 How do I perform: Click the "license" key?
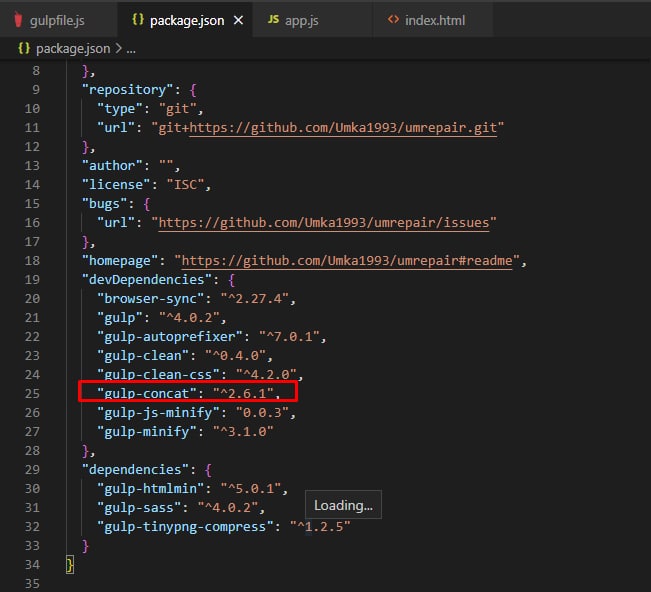116,184
